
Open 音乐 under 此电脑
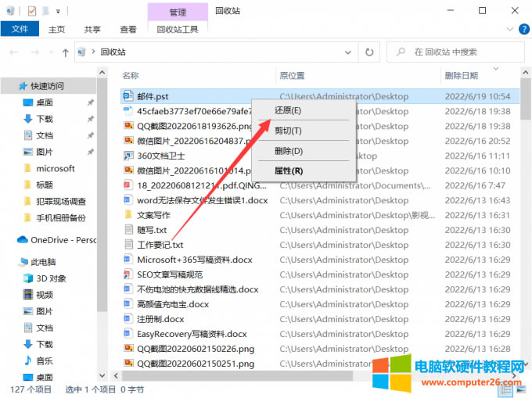[45, 361]
